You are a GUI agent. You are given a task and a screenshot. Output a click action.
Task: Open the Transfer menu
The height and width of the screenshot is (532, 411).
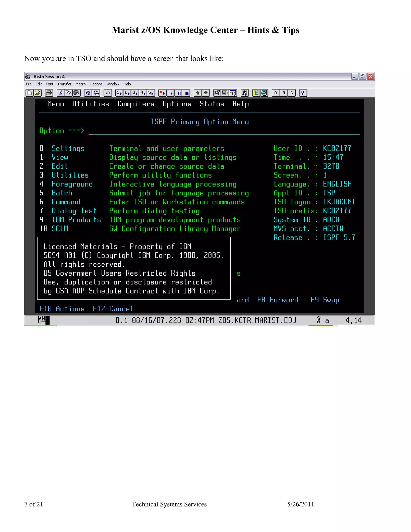pyautogui.click(x=64, y=84)
